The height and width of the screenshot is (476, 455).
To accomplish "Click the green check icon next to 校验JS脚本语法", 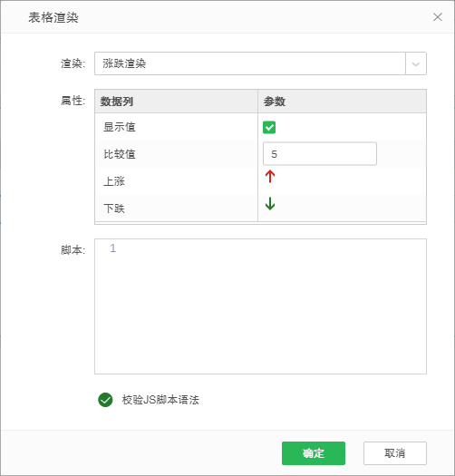I will click(x=105, y=400).
